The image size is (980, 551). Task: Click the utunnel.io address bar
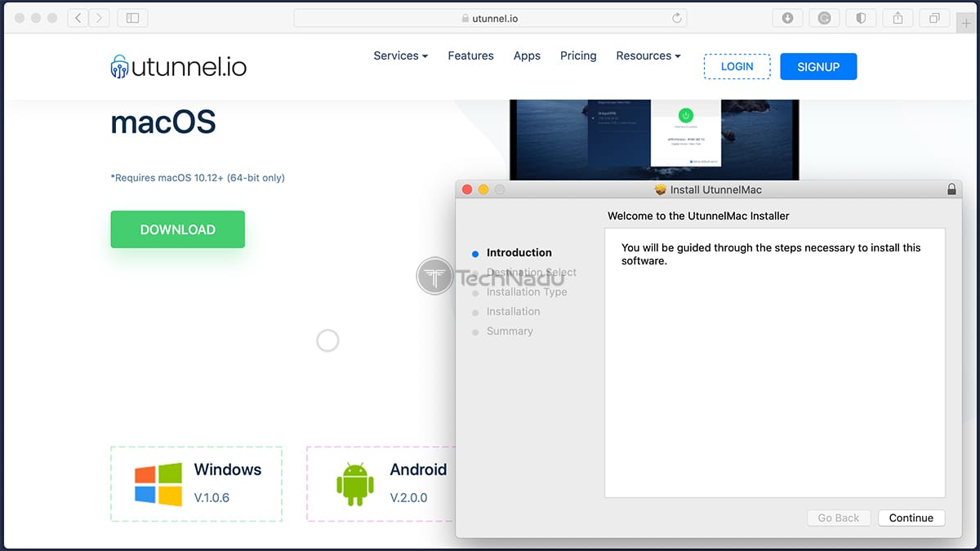pos(490,18)
